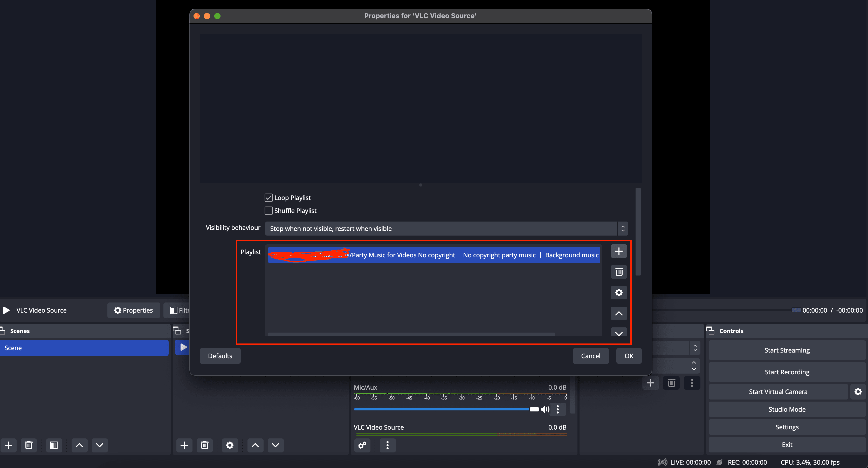Image resolution: width=868 pixels, height=468 pixels.
Task: Toggle the Loop Playlist checkbox
Action: (x=268, y=198)
